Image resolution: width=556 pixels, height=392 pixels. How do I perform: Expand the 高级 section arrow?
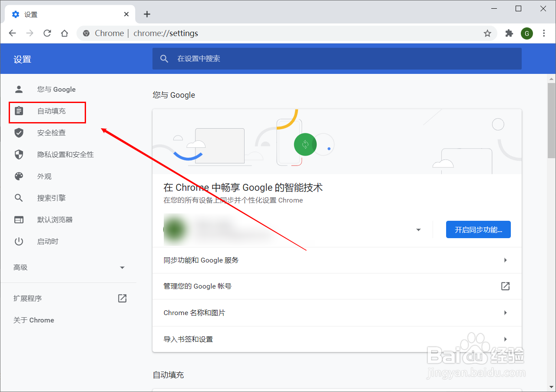tap(122, 268)
